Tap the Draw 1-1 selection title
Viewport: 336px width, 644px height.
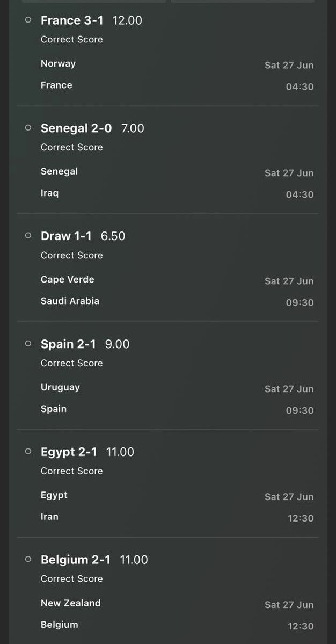coord(66,236)
